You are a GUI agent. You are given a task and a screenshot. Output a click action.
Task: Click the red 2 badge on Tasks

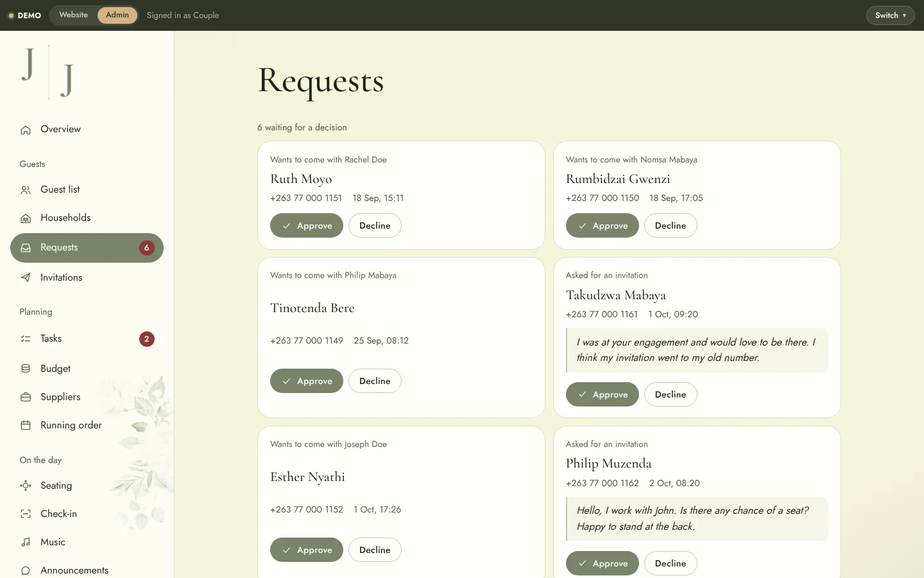pyautogui.click(x=147, y=339)
